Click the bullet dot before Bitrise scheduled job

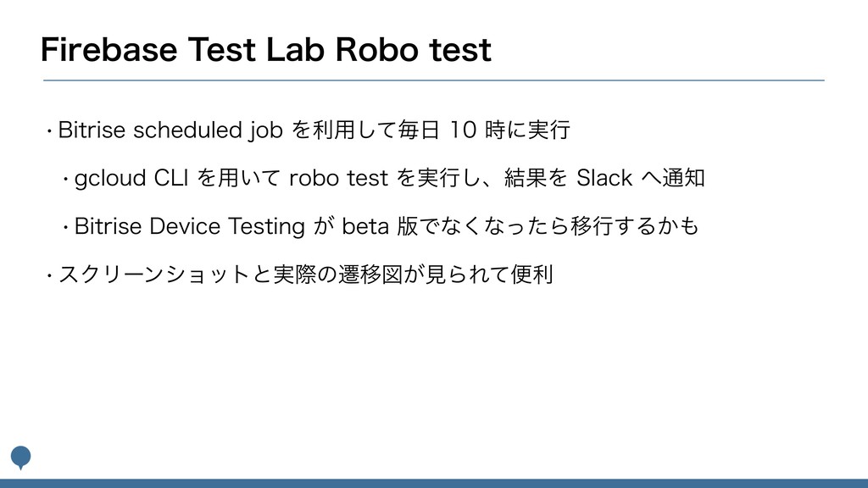click(x=51, y=132)
